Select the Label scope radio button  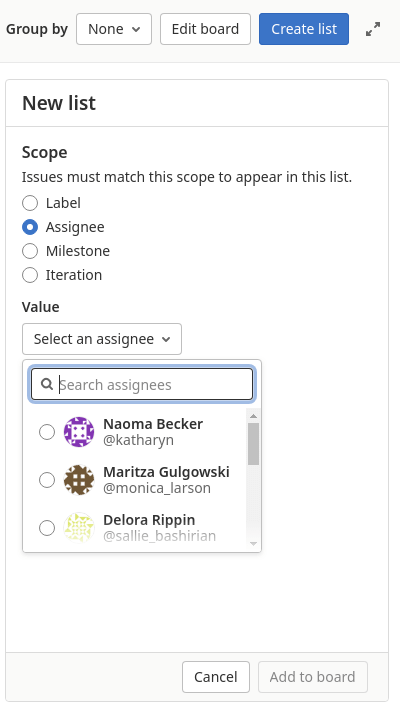pos(30,203)
